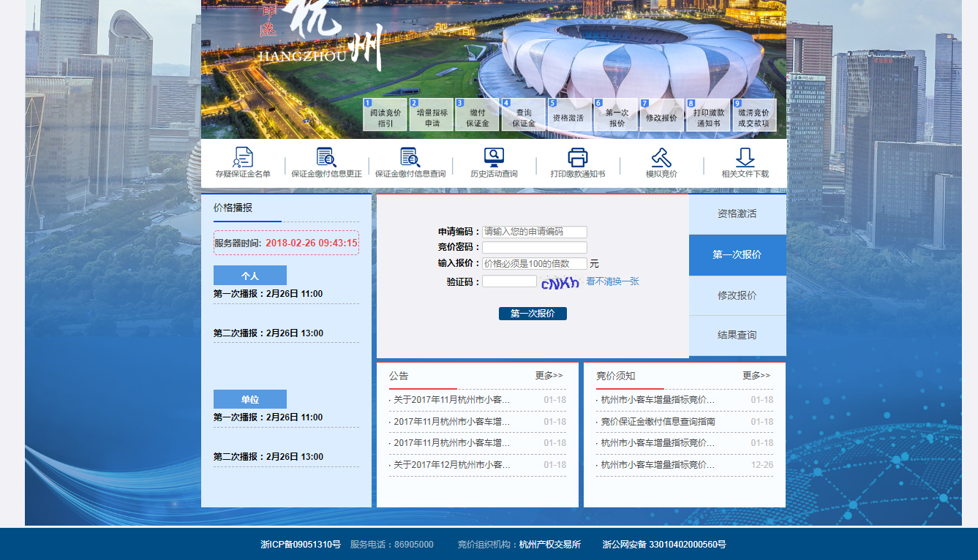Select step 1 阅读竞价指引
The height and width of the screenshot is (560, 978).
(x=385, y=116)
